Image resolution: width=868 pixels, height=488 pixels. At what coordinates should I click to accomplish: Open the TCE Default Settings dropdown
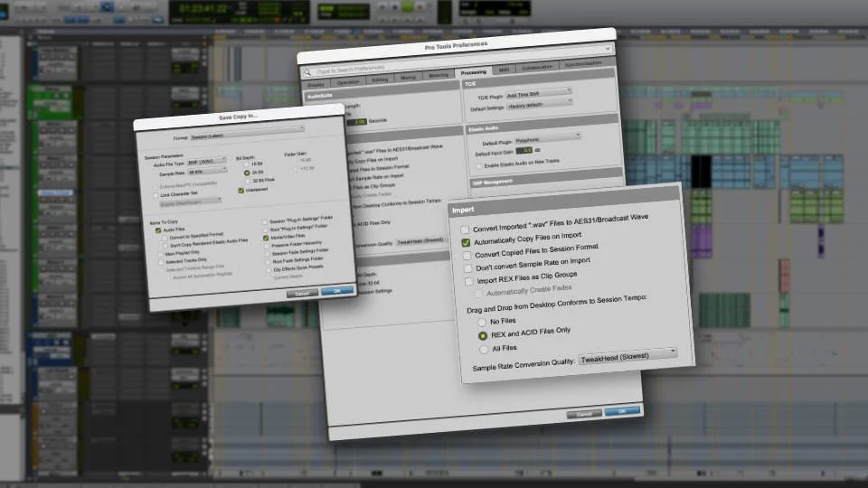pos(539,103)
